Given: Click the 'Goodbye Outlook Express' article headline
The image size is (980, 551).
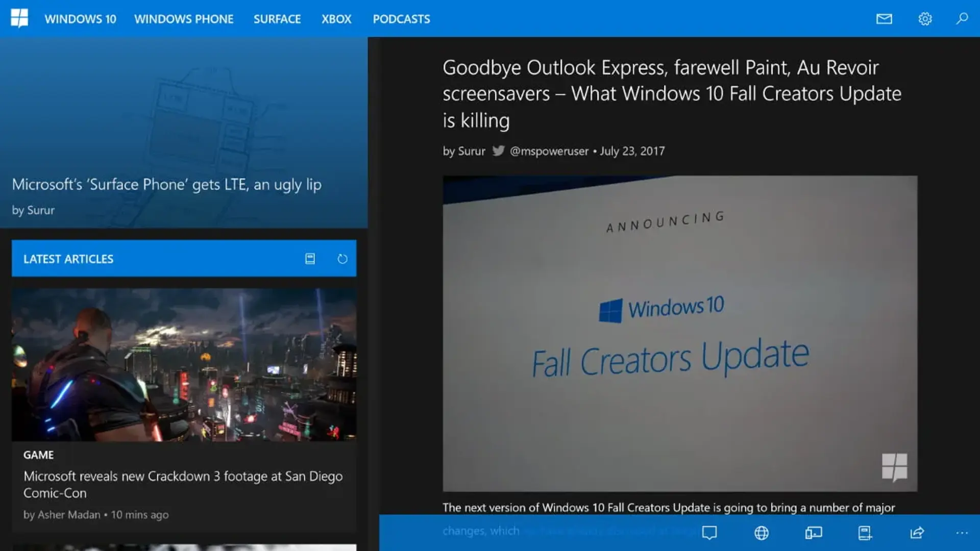Looking at the screenshot, I should coord(672,94).
